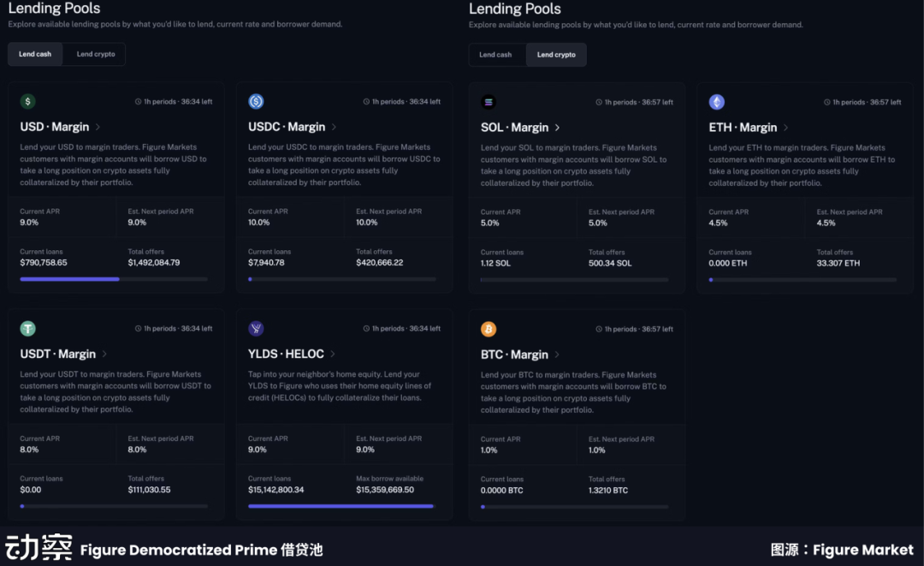Click the USD dollar coin icon

pyautogui.click(x=28, y=102)
